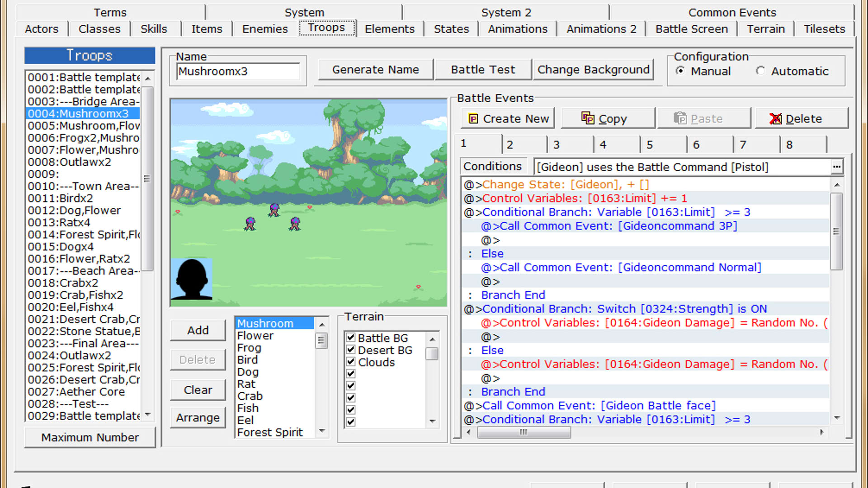Select the Automatic configuration radio button
Viewport: 868px width, 488px height.
[760, 71]
